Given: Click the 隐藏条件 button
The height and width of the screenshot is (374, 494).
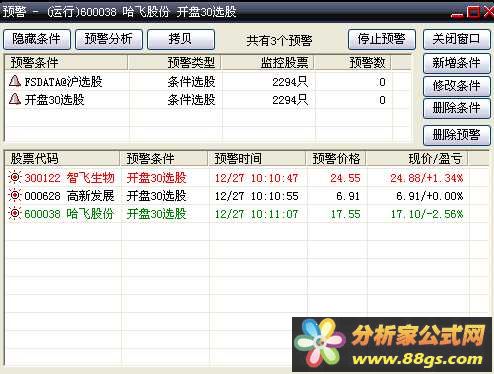Looking at the screenshot, I should (37, 39).
